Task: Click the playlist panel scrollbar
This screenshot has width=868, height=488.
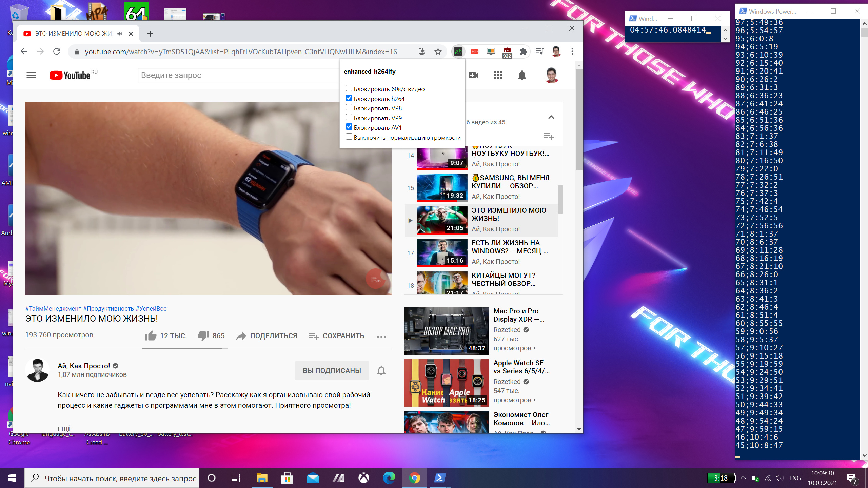Action: [560, 199]
